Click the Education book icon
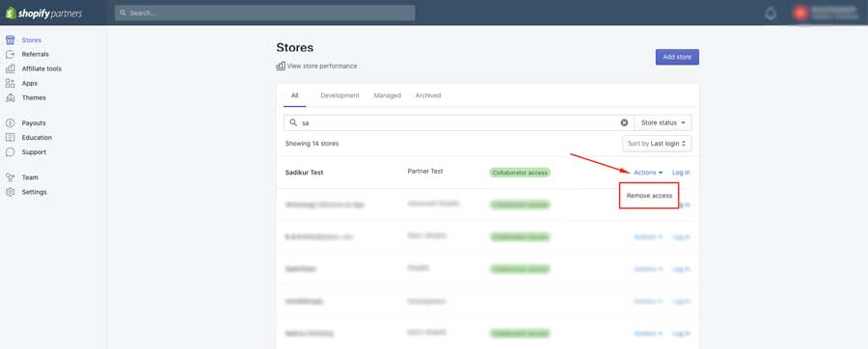This screenshot has height=349, width=868. tap(10, 138)
